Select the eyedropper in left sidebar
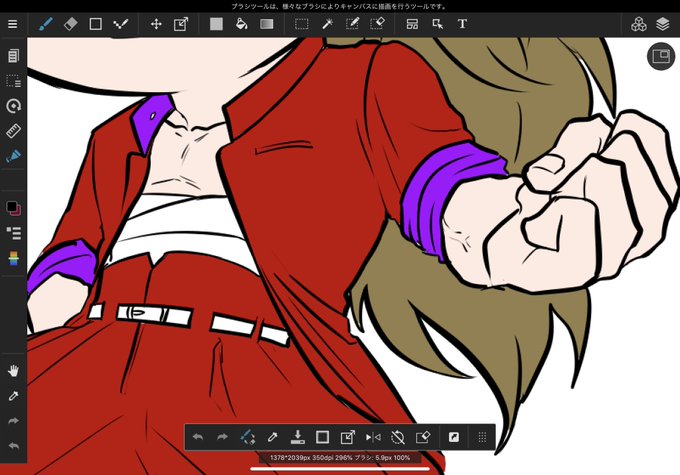Screen dimensions: 680x475 point(13,396)
